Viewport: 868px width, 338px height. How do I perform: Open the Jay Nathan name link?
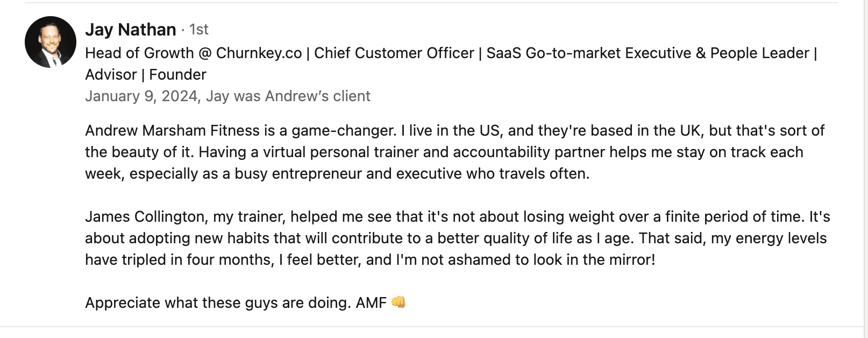tap(130, 30)
